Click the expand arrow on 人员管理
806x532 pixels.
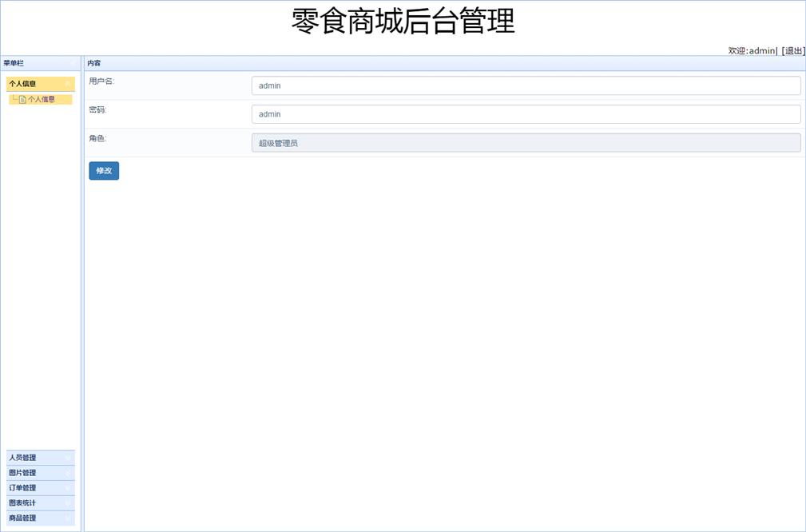coord(68,458)
